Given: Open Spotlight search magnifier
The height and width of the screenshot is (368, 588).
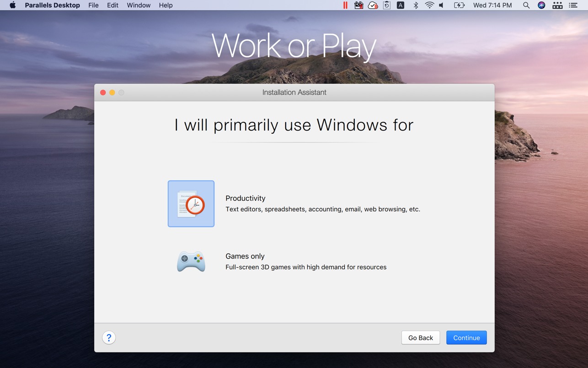Looking at the screenshot, I should pyautogui.click(x=526, y=5).
